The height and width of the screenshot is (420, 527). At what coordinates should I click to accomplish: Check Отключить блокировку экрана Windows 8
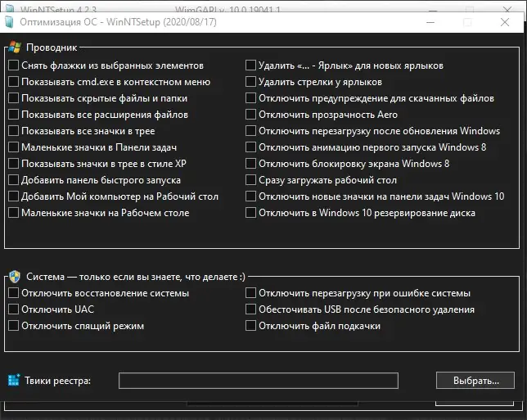[x=250, y=164]
